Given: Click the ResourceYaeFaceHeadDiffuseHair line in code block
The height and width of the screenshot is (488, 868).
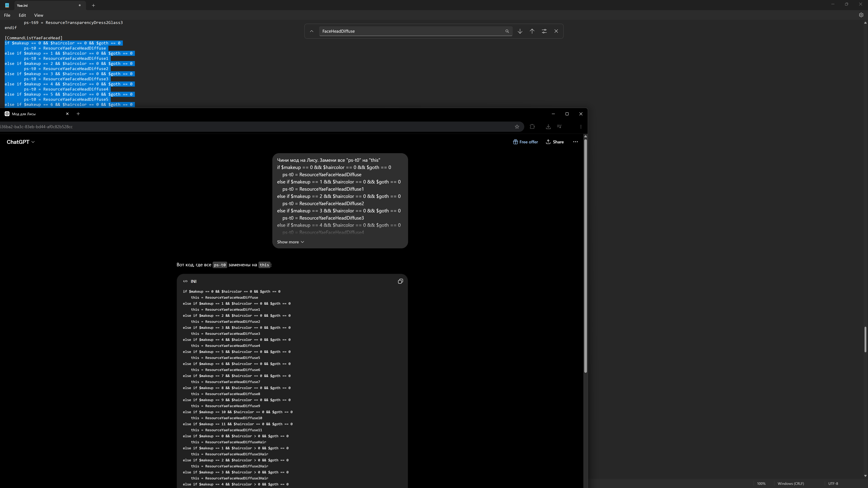Looking at the screenshot, I should click(228, 442).
